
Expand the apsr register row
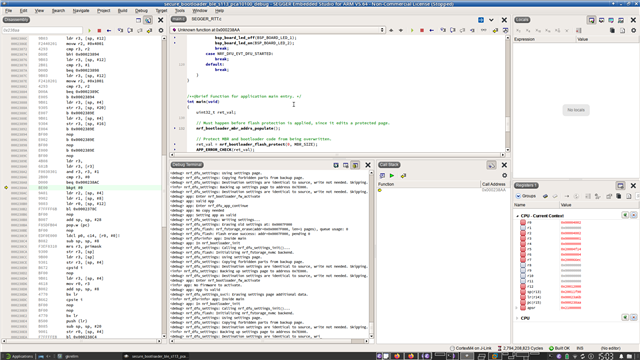(x=517, y=308)
